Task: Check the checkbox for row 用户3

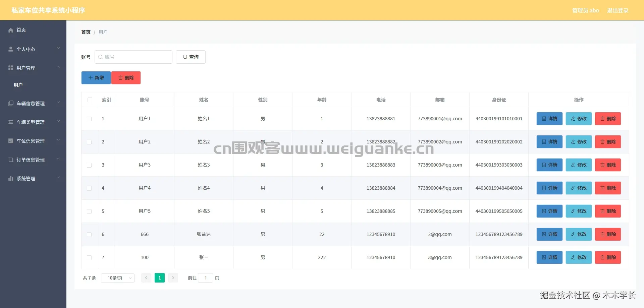Action: pyautogui.click(x=89, y=165)
